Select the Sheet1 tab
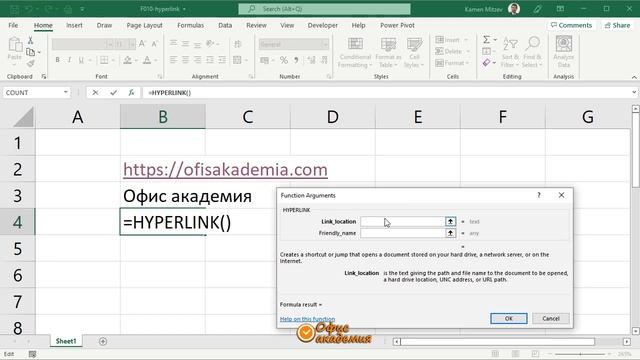The height and width of the screenshot is (360, 640). (66, 341)
